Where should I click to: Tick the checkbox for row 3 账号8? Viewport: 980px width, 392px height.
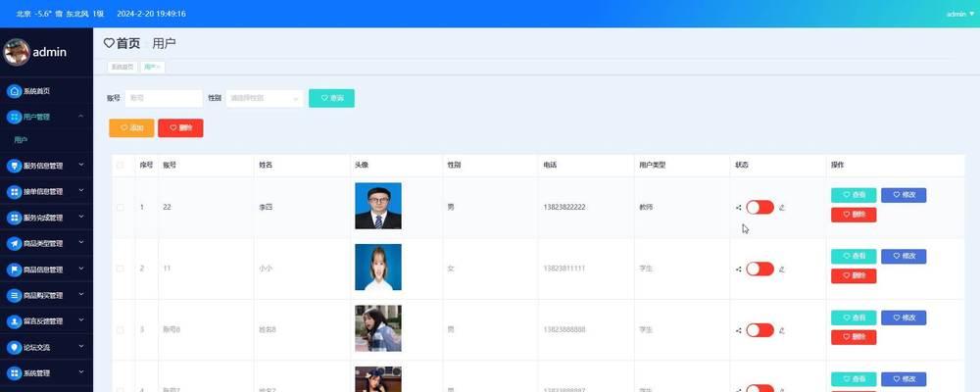(x=120, y=329)
